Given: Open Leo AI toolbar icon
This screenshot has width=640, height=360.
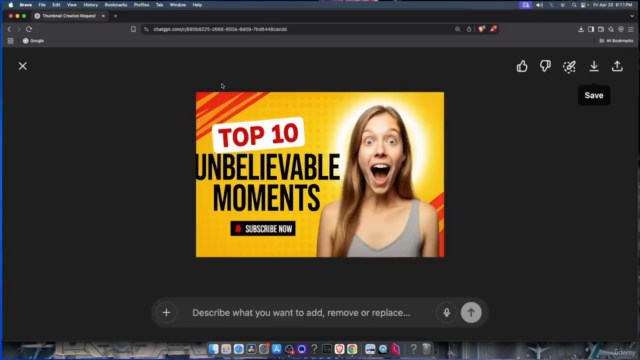Looking at the screenshot, I should (x=611, y=29).
